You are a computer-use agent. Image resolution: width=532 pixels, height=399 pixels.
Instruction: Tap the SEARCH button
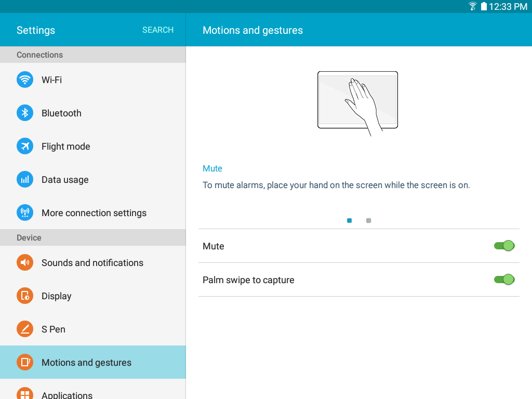click(x=158, y=30)
